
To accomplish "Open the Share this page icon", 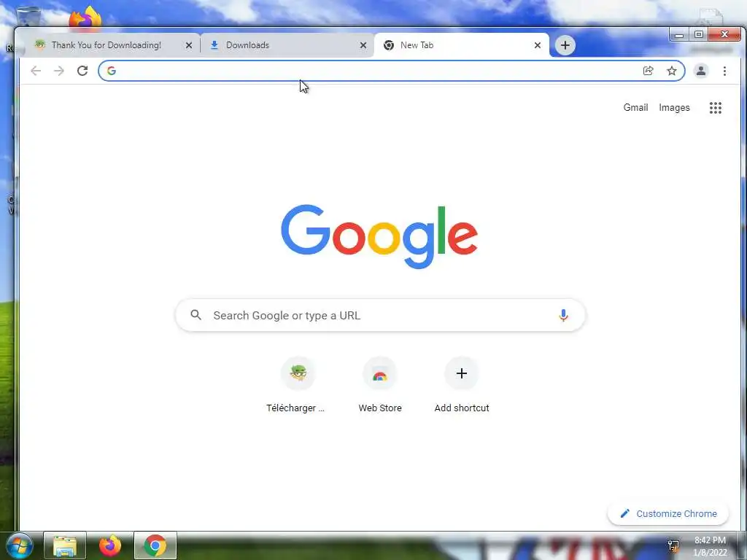I will tap(648, 71).
